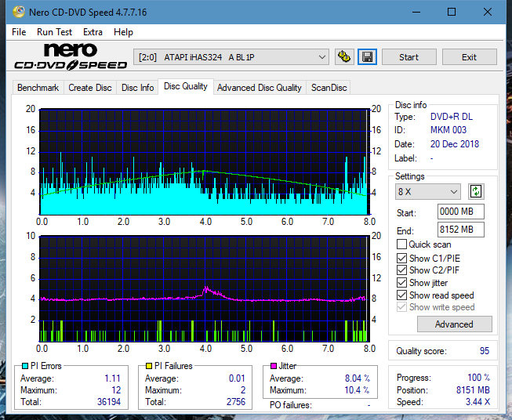Click the green refresh speed settings icon
Screen dimensions: 512x420
(476, 191)
